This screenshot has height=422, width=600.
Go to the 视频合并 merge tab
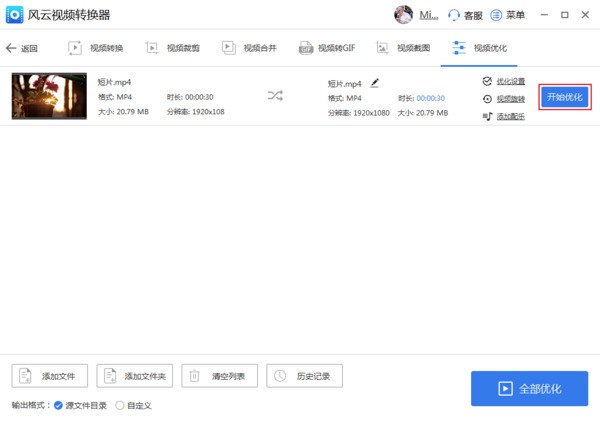[x=250, y=48]
